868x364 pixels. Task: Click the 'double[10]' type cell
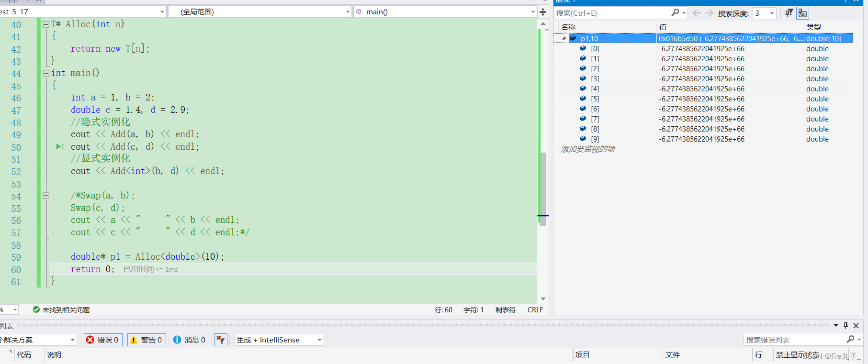[x=823, y=39]
